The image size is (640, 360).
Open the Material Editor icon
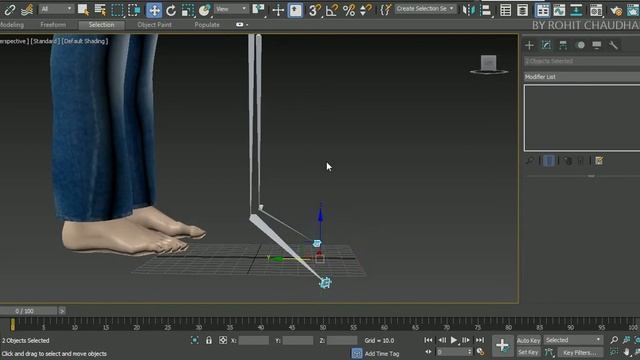pyautogui.click(x=596, y=10)
